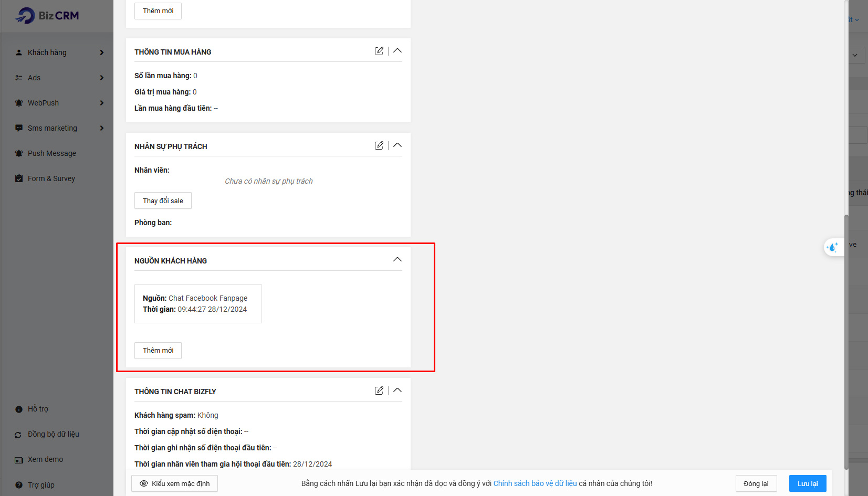Expand the Khách hàng sidebar menu

point(102,52)
